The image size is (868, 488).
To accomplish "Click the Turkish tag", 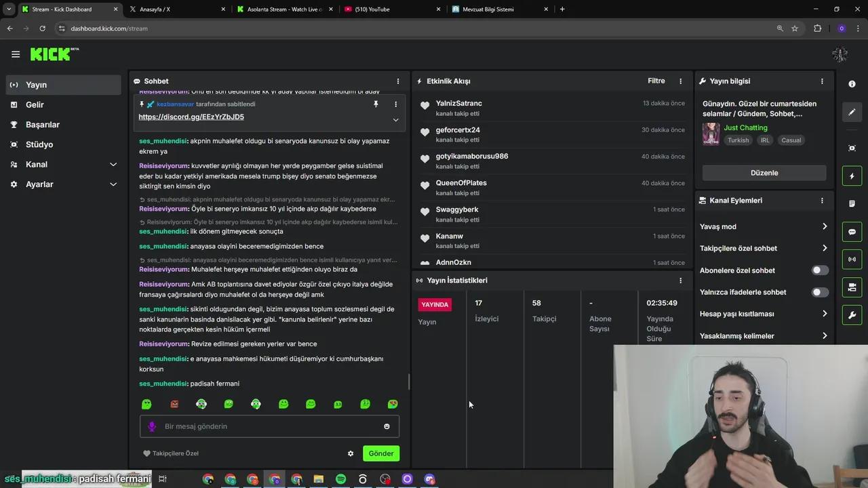I will pos(738,140).
